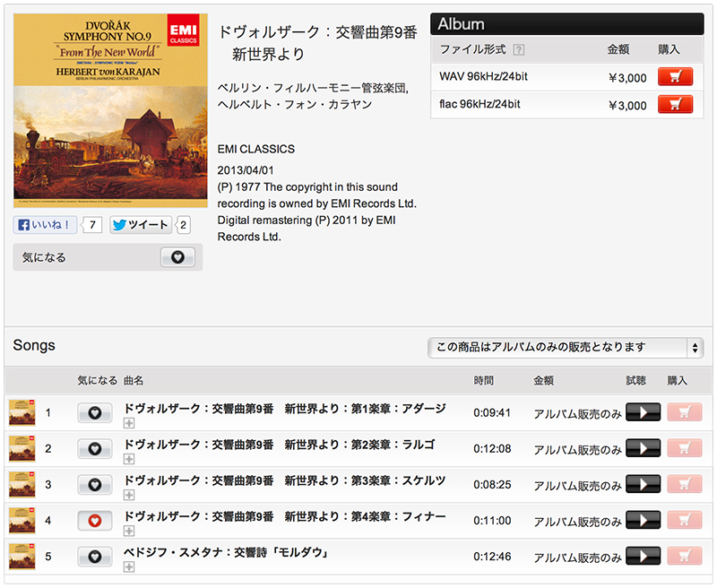Add WAV 96kHz/24bit album to cart

675,77
